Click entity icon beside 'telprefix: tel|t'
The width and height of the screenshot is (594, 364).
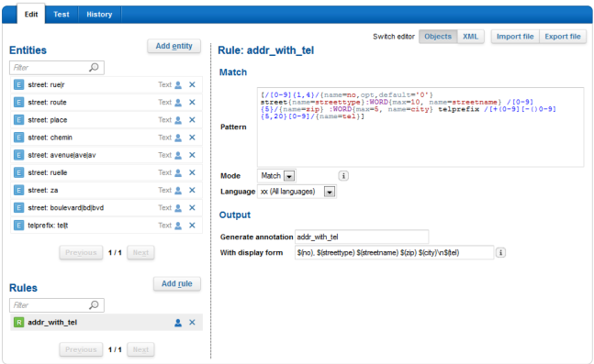pyautogui.click(x=18, y=226)
